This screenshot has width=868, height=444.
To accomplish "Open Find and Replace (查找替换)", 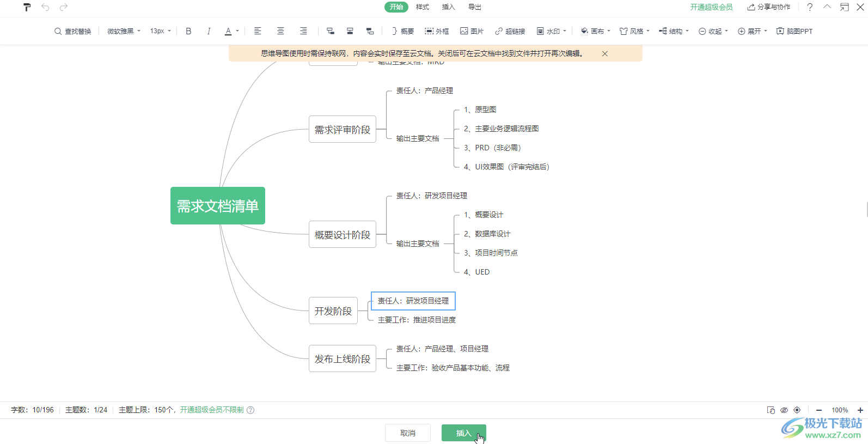I will pyautogui.click(x=73, y=31).
